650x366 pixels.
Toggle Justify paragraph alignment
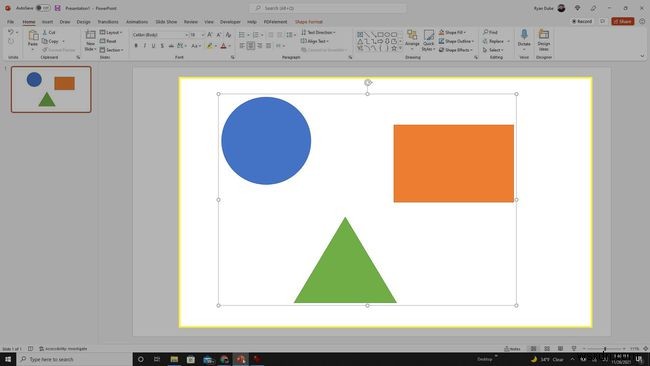(x=268, y=46)
